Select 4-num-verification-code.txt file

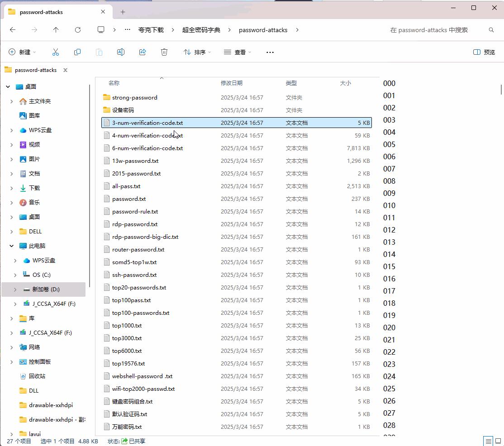pos(237,136)
